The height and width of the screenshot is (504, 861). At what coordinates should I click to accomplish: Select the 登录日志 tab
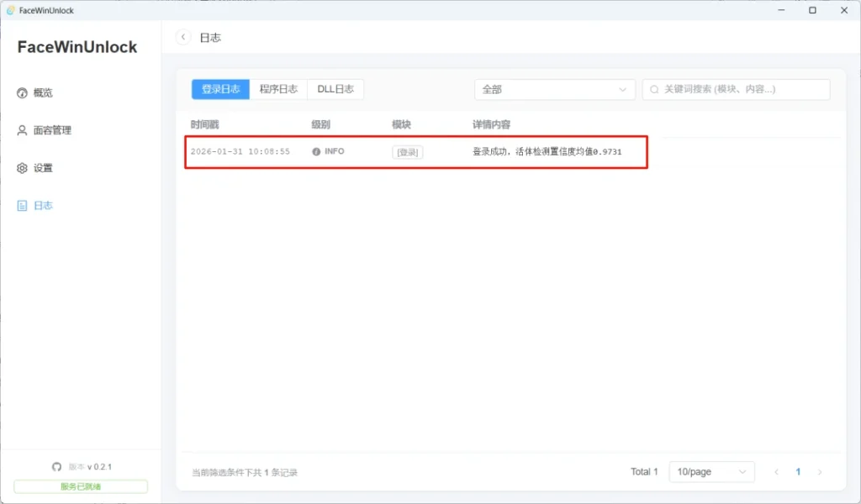[x=219, y=88]
